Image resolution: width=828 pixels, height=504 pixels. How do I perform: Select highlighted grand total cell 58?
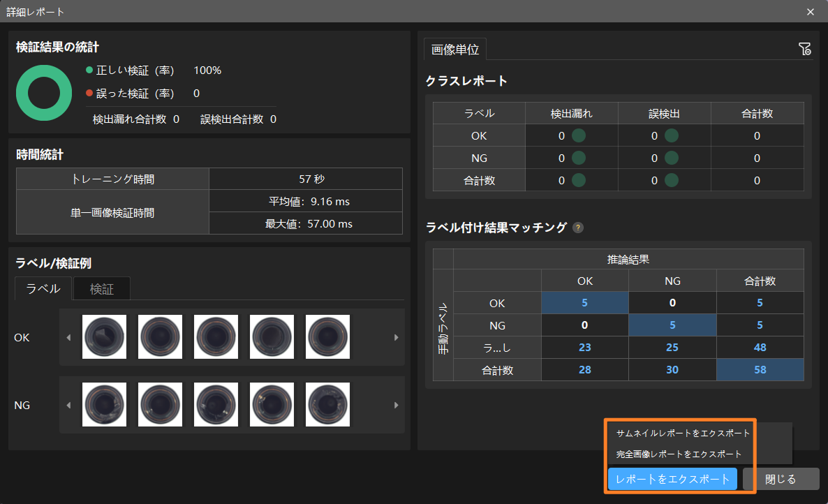click(x=760, y=369)
